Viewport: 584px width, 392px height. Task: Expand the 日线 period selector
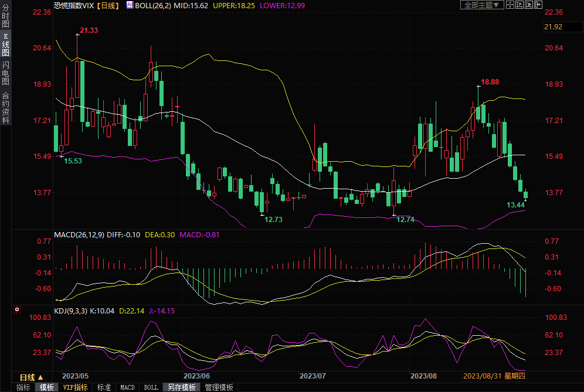pos(31,377)
